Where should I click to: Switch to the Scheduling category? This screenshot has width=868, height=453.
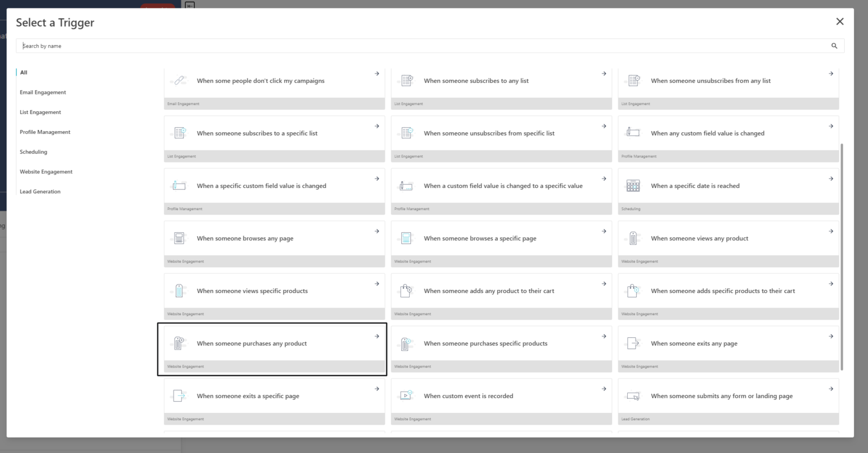(x=33, y=151)
